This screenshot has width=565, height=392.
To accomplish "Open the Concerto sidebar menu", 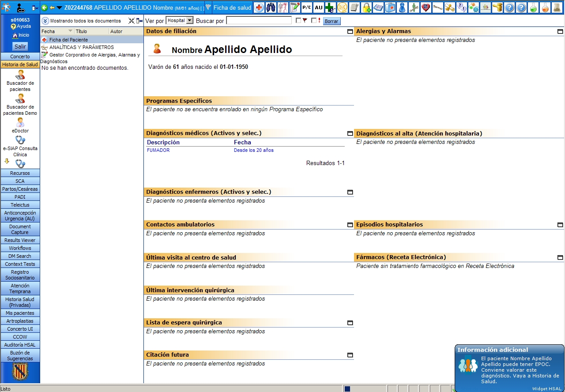I will (x=20, y=57).
